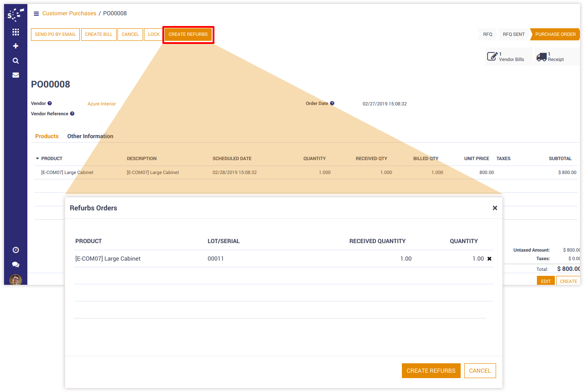Open Azure Interior vendor link
The height and width of the screenshot is (392, 584).
click(x=101, y=104)
